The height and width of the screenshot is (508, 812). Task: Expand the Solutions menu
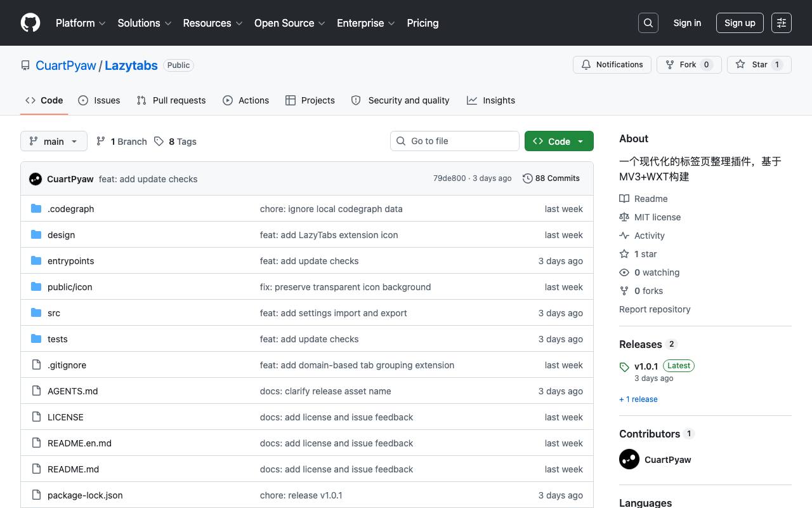click(145, 23)
